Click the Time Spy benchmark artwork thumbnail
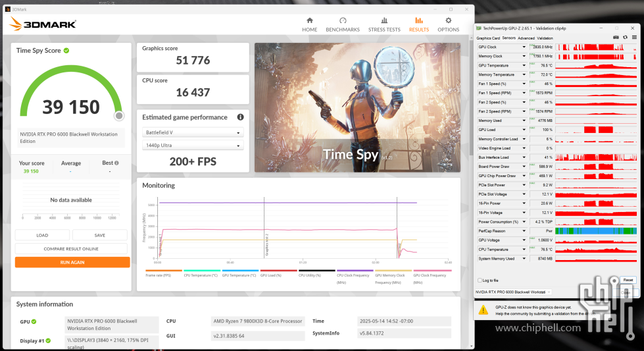 (357, 107)
